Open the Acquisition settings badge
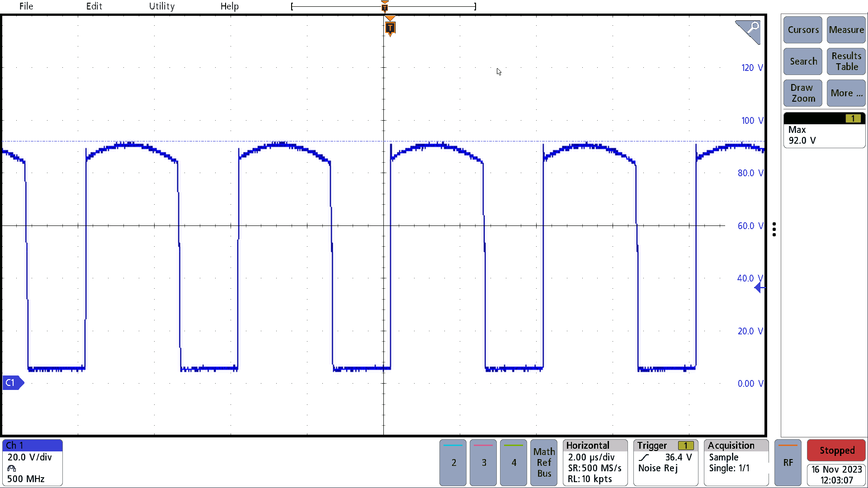Screen dimensions: 868x488 click(x=736, y=462)
